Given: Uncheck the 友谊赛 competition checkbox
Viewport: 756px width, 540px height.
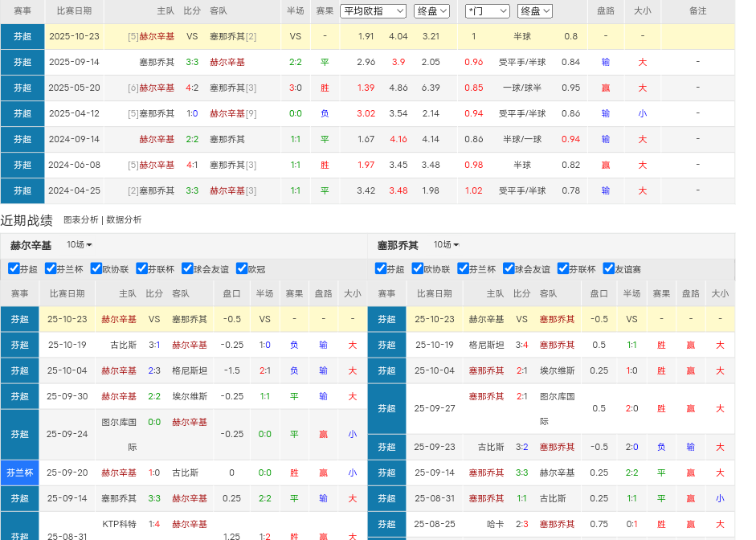Looking at the screenshot, I should (609, 268).
